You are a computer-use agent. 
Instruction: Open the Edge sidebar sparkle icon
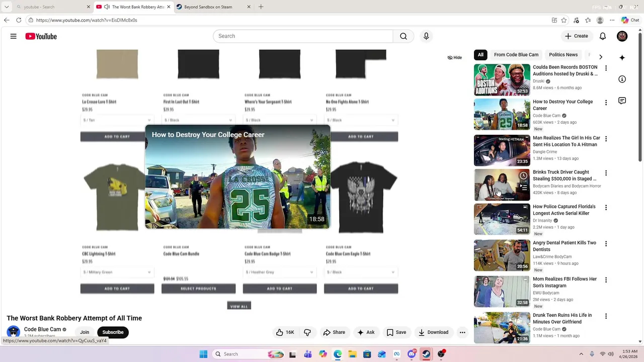click(622, 57)
